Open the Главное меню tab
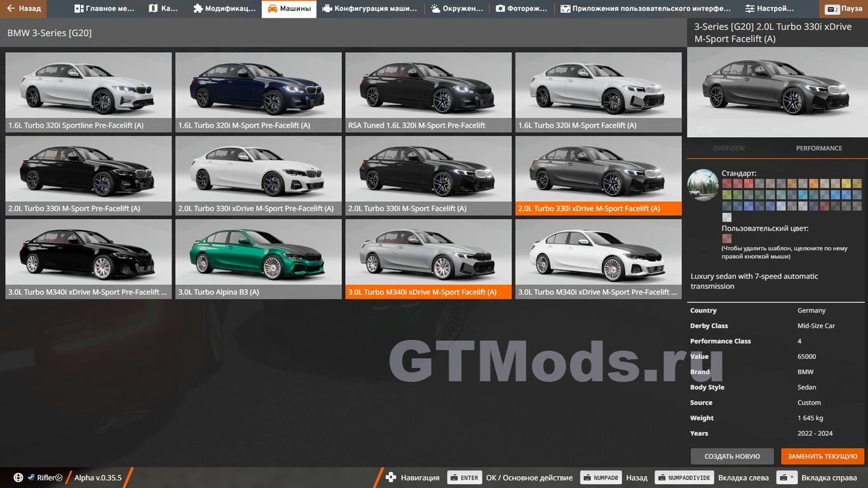The height and width of the screenshot is (488, 868). (x=105, y=9)
